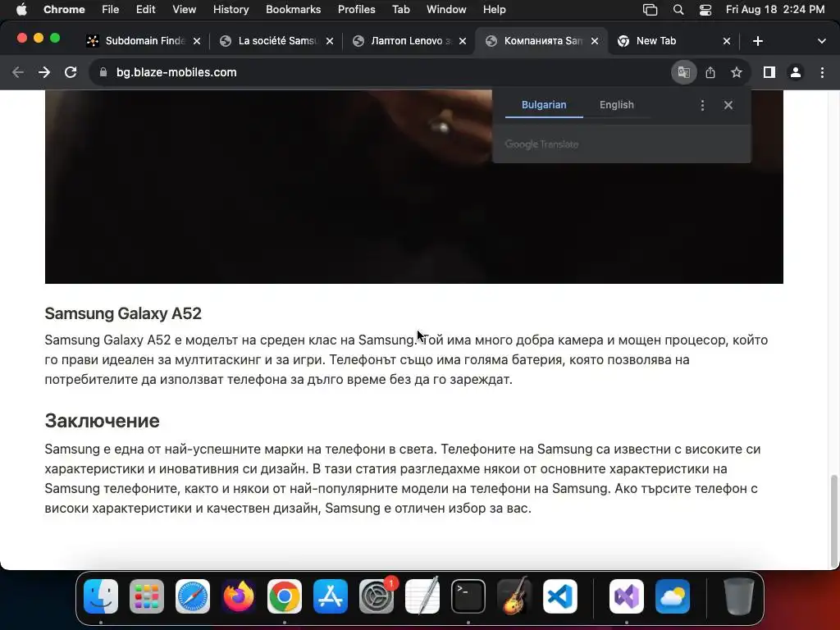Open Visual Studio from the Dock
The image size is (840, 630).
[x=626, y=596]
